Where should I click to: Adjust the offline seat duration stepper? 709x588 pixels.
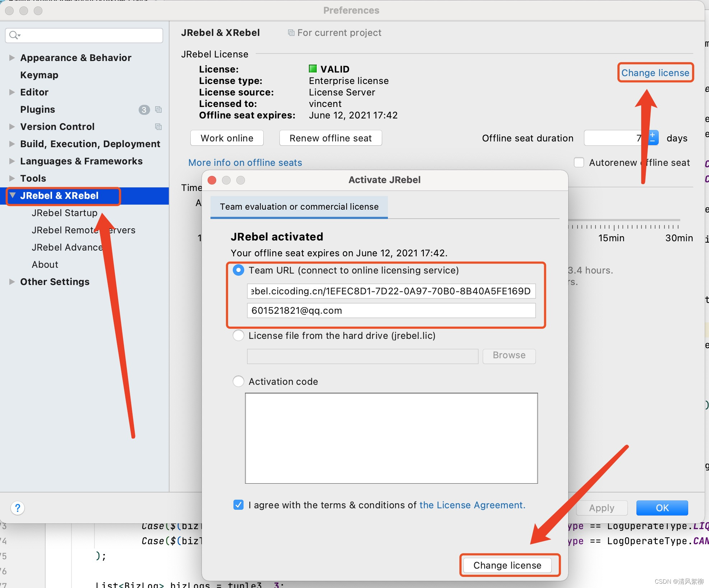pos(653,138)
